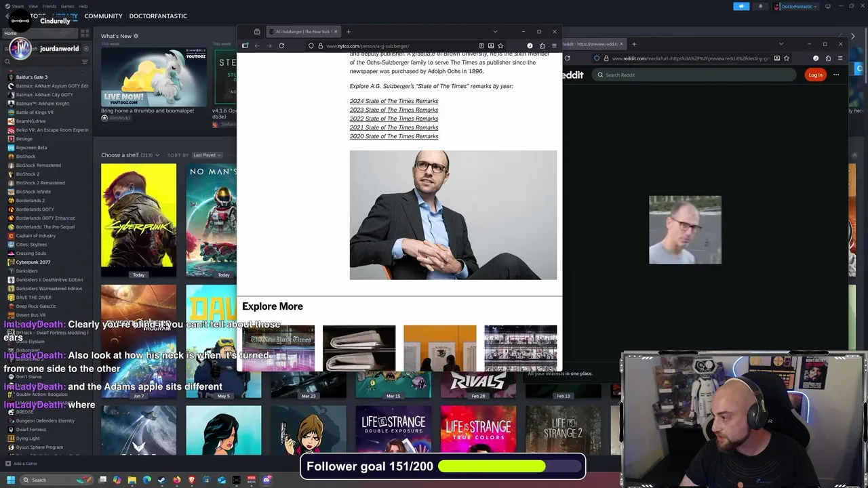The width and height of the screenshot is (868, 488).
Task: Click the Steam announcements megaphone icon
Action: (741, 6)
